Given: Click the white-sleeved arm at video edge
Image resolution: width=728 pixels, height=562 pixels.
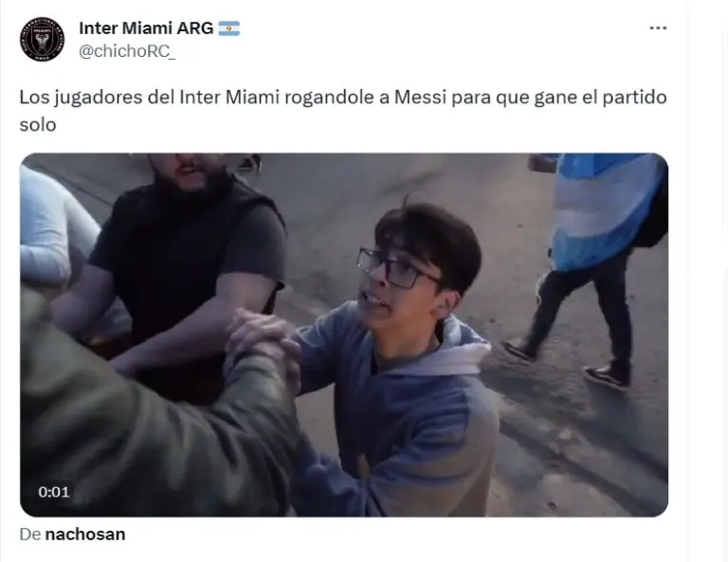Looking at the screenshot, I should click(53, 227).
